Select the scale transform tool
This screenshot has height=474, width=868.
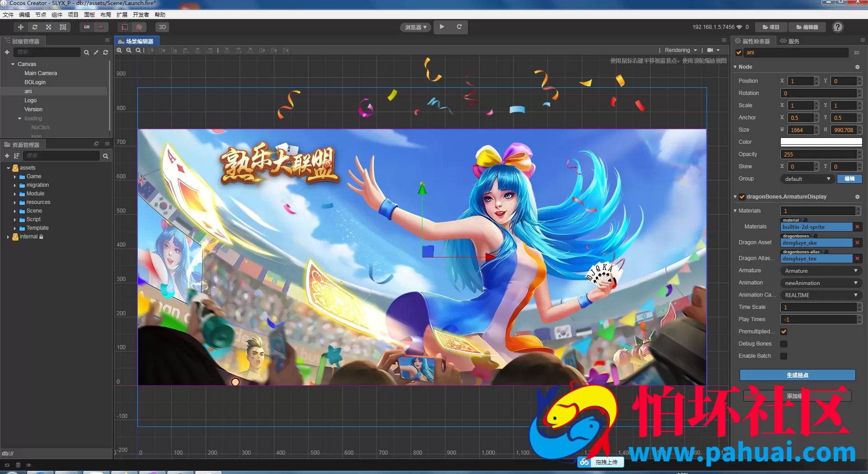pos(49,27)
